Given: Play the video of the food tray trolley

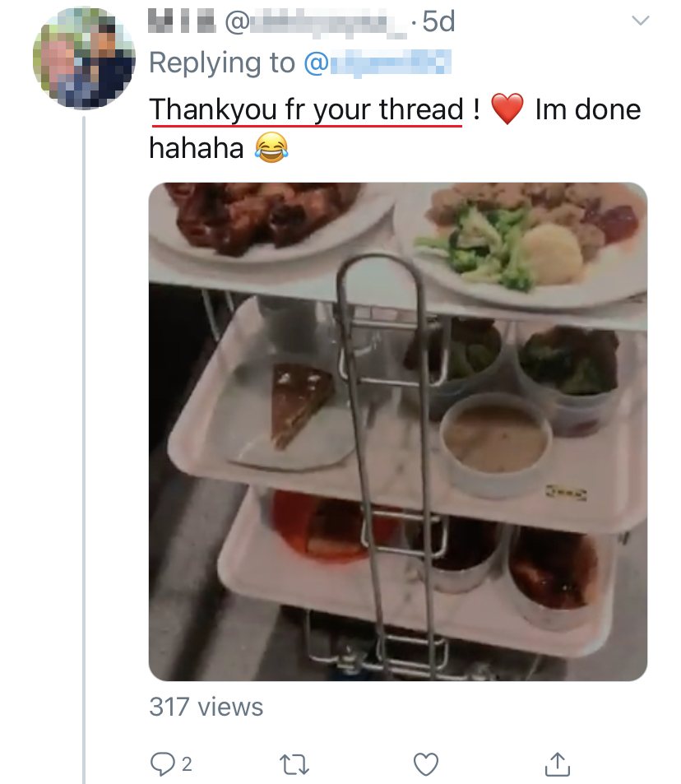Looking at the screenshot, I should click(397, 431).
